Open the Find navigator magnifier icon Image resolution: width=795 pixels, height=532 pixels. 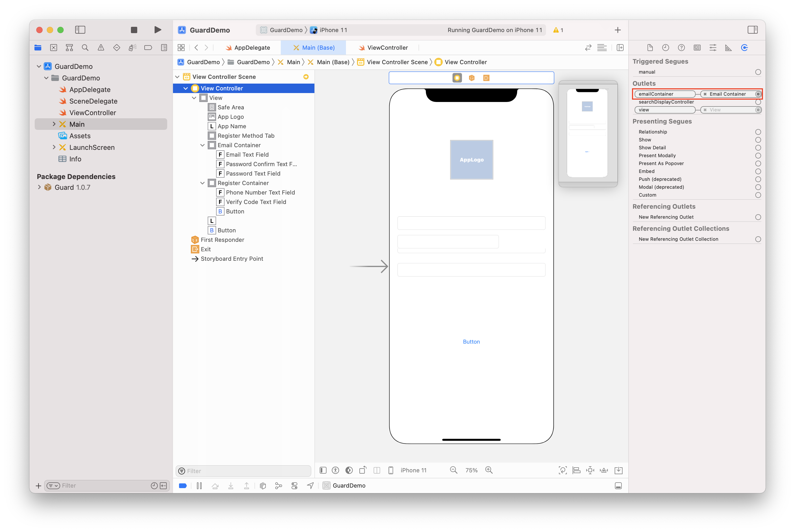85,48
